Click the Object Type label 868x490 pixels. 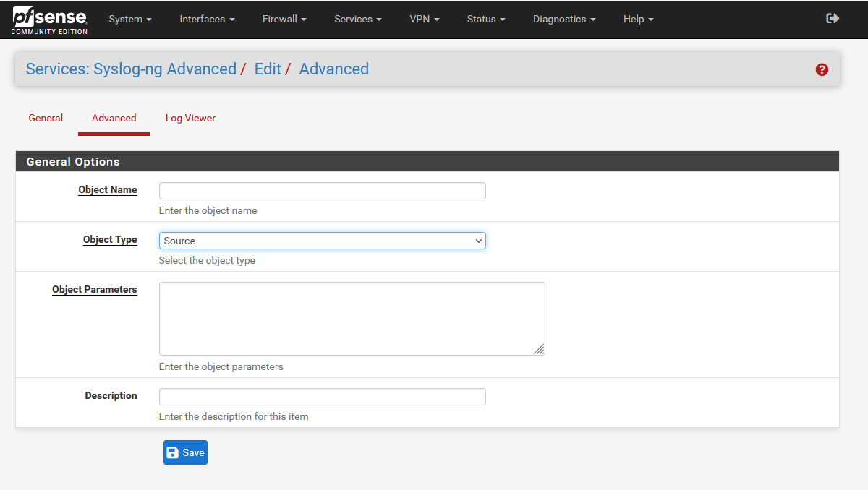110,239
